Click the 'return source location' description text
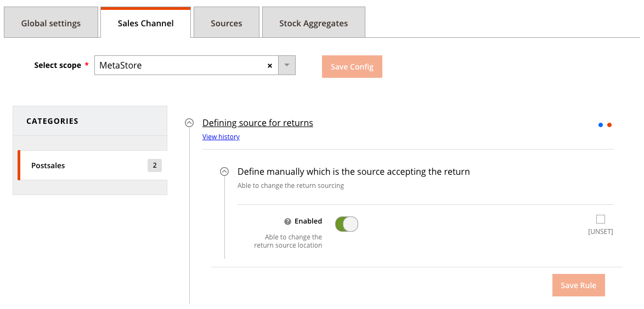 tap(288, 245)
